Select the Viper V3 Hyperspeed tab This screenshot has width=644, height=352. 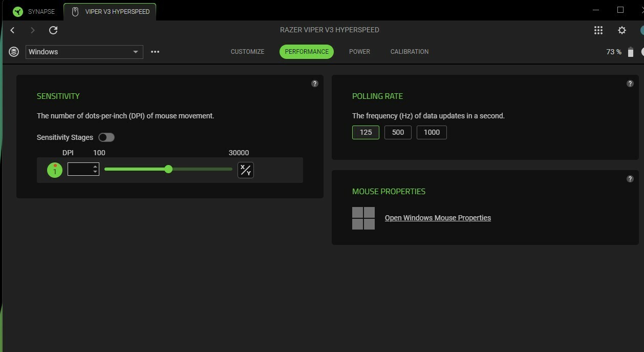(110, 11)
